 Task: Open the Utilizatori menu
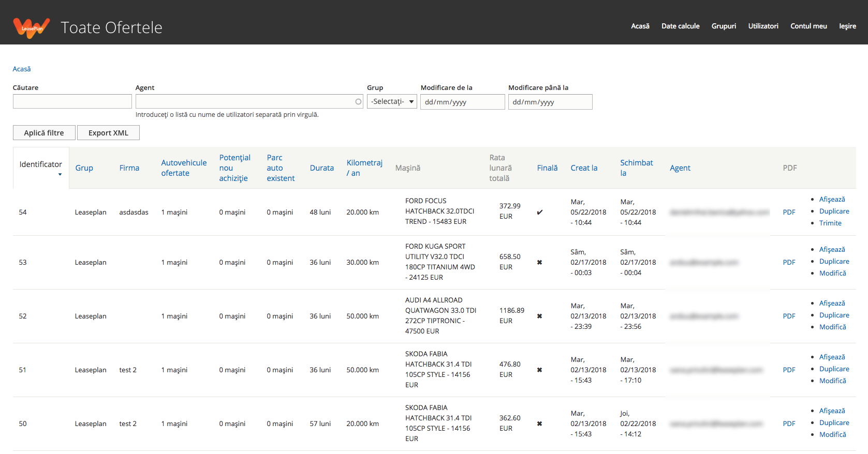point(763,26)
